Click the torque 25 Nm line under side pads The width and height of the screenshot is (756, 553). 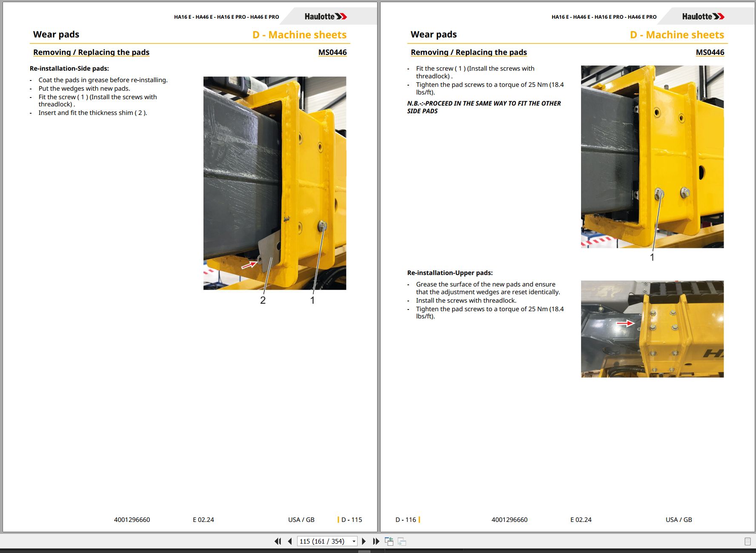point(490,89)
